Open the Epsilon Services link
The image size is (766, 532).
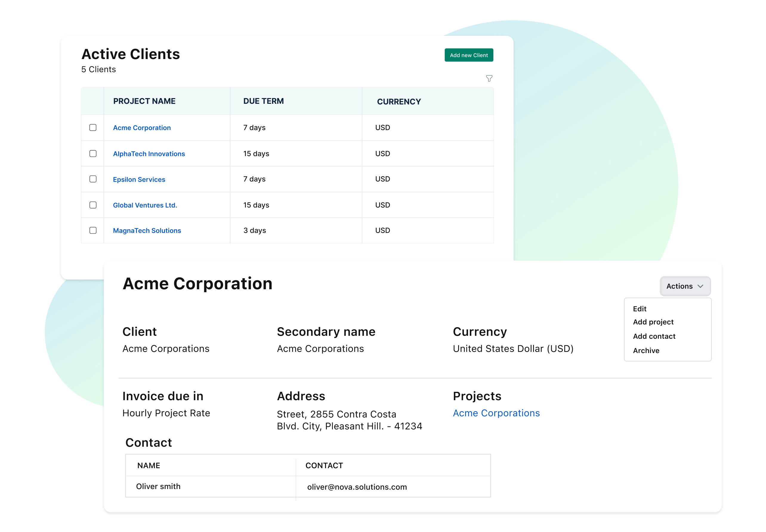click(x=139, y=179)
